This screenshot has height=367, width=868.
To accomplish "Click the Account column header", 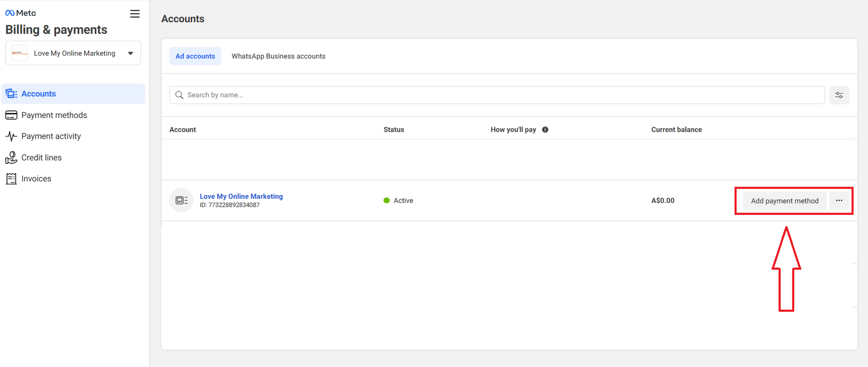I will click(183, 129).
